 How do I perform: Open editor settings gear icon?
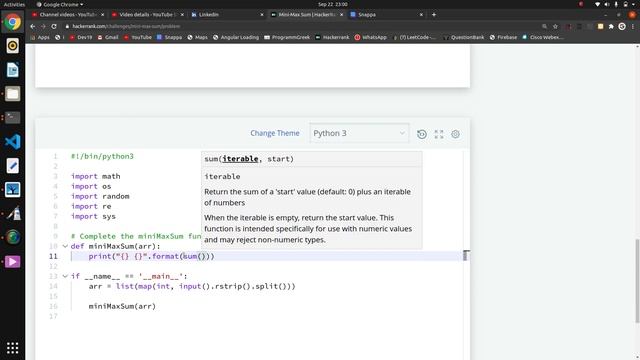(456, 134)
